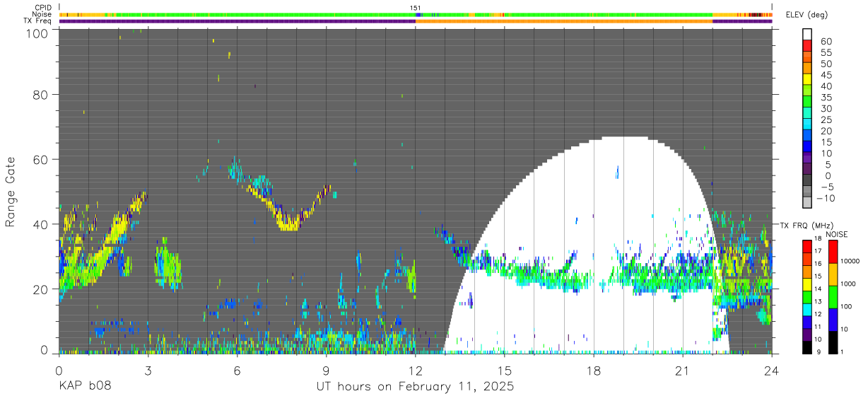
Task: Pick the yellow segment of the elevation bar
Action: (807, 79)
